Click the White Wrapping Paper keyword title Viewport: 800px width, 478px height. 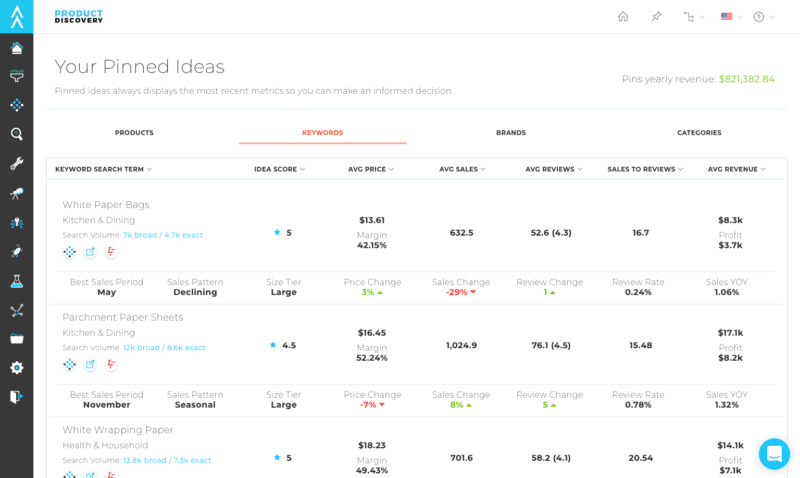[x=118, y=430]
